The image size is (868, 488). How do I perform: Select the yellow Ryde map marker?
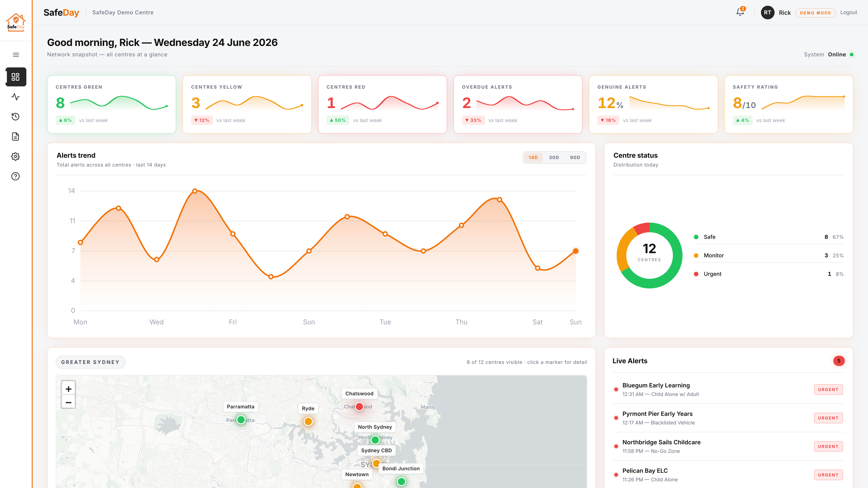pos(308,421)
